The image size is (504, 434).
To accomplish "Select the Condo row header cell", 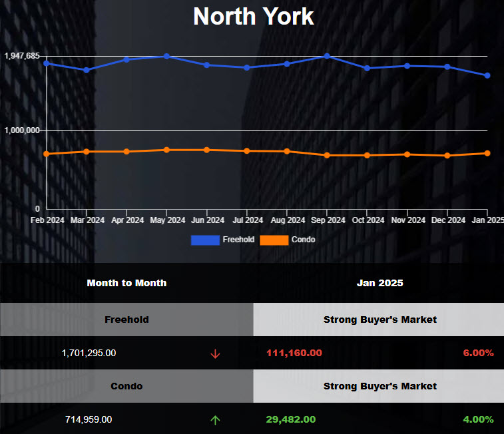I will [x=126, y=386].
